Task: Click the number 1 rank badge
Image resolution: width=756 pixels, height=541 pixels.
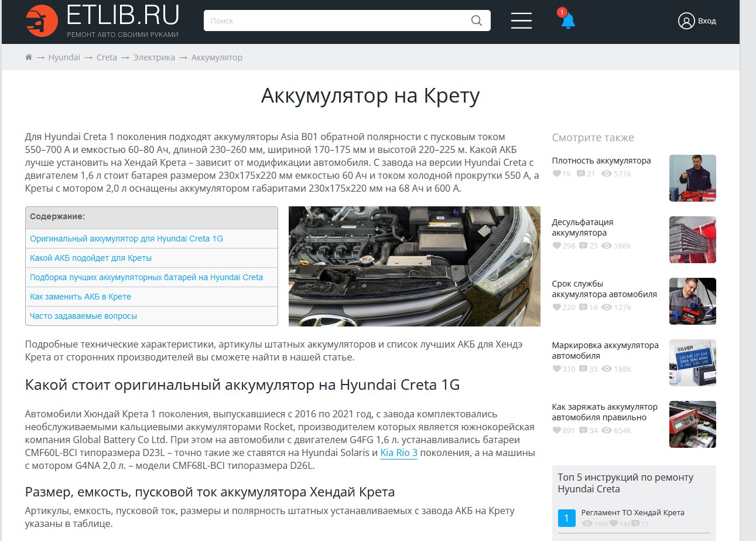Action: pyautogui.click(x=567, y=518)
